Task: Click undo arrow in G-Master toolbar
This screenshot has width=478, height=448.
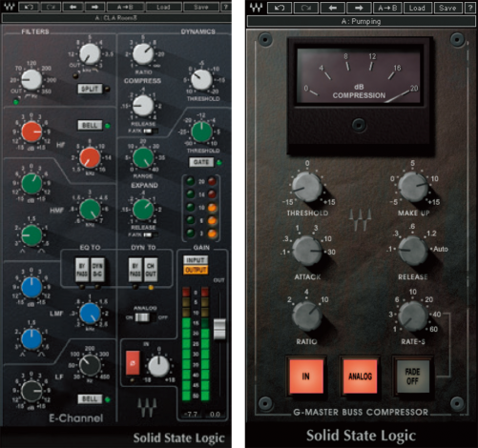Action: point(280,8)
